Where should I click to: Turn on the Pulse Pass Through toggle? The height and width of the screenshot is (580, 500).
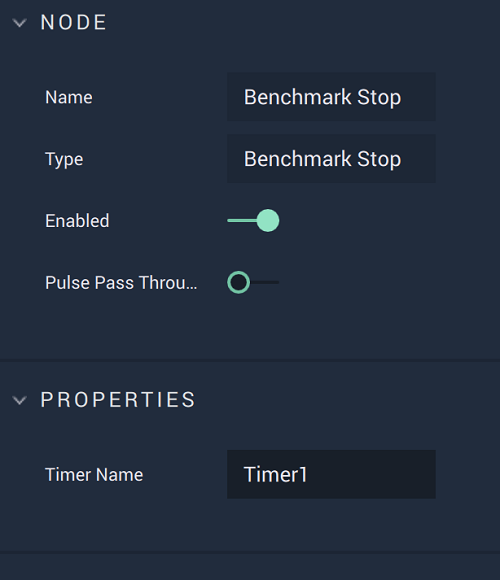tap(253, 282)
